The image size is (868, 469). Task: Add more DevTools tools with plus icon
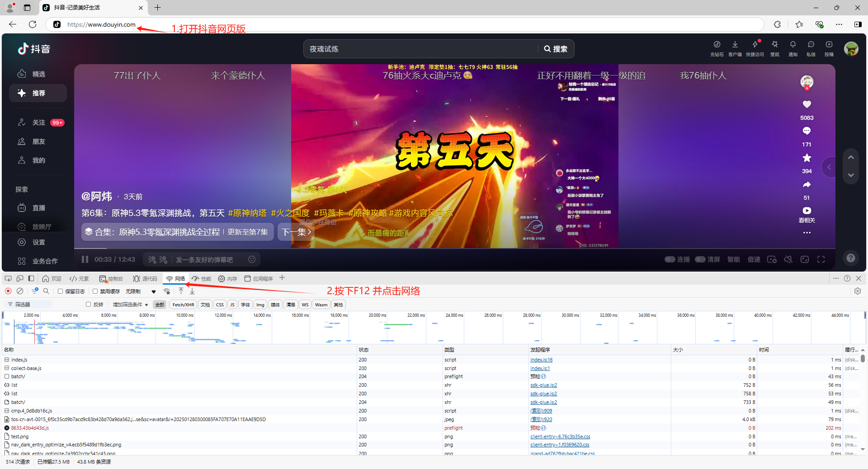point(282,278)
